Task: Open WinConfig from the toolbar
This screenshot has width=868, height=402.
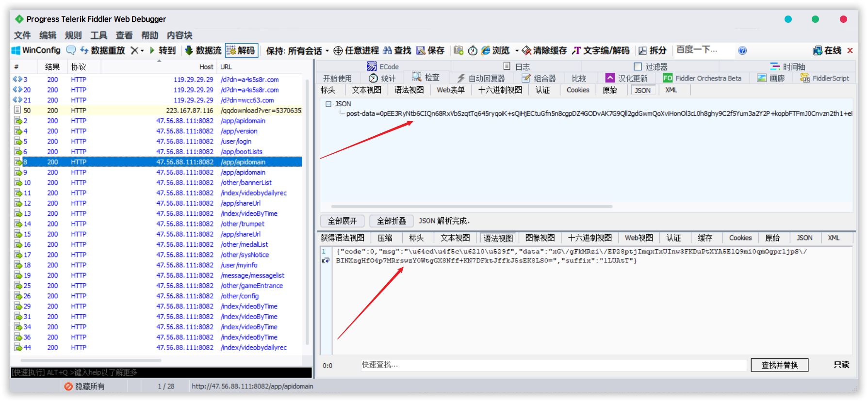Action: (x=36, y=50)
